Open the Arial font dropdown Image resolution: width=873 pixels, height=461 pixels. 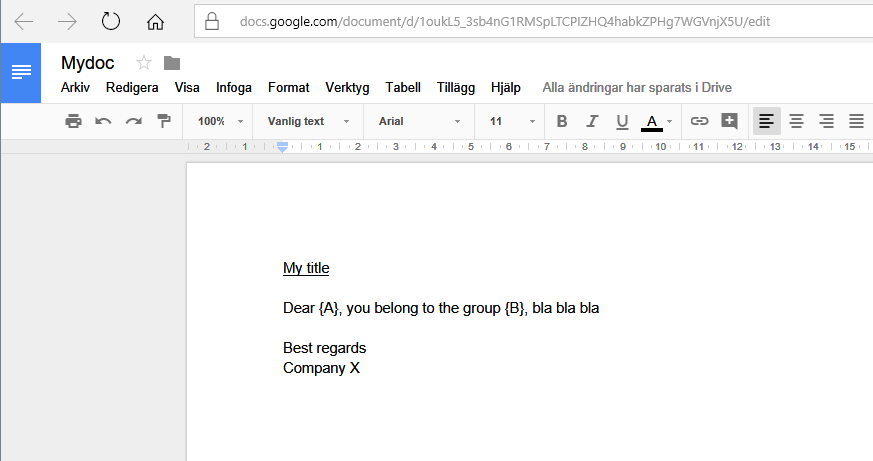[x=419, y=121]
